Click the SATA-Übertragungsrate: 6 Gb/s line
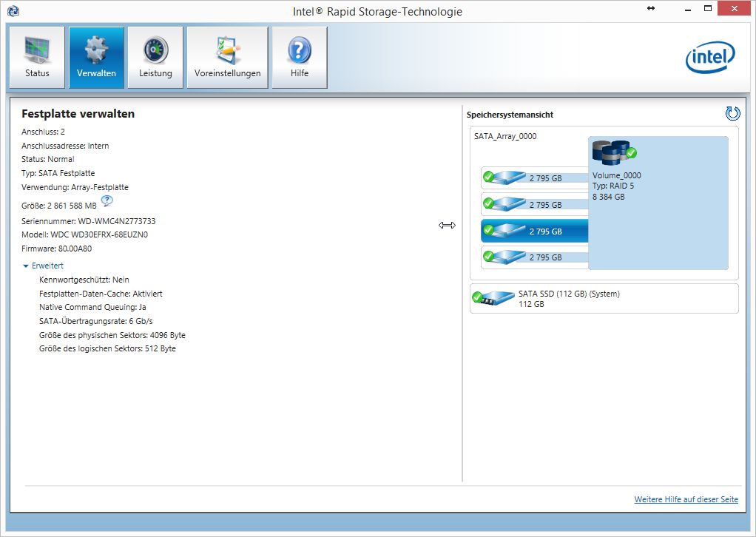 click(x=96, y=321)
